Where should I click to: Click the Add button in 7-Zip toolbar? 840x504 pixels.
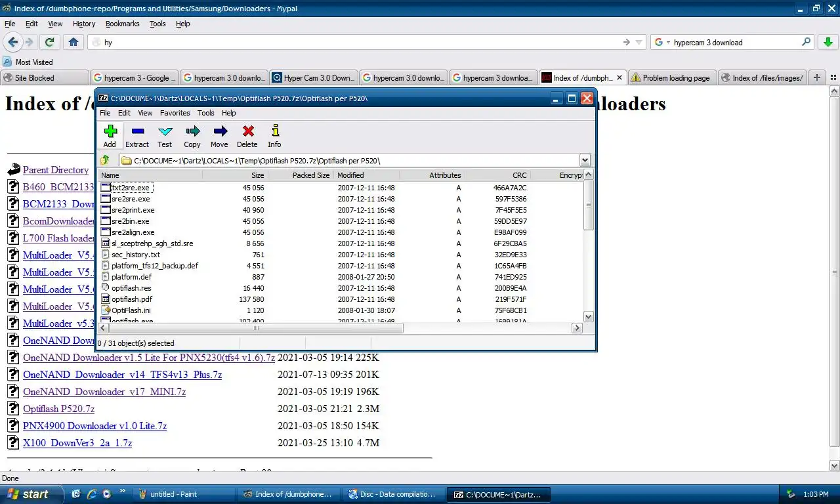[x=110, y=136]
